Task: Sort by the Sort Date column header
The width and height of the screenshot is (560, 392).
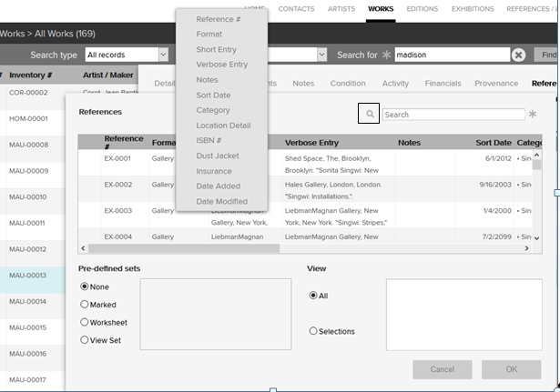Action: coord(494,143)
